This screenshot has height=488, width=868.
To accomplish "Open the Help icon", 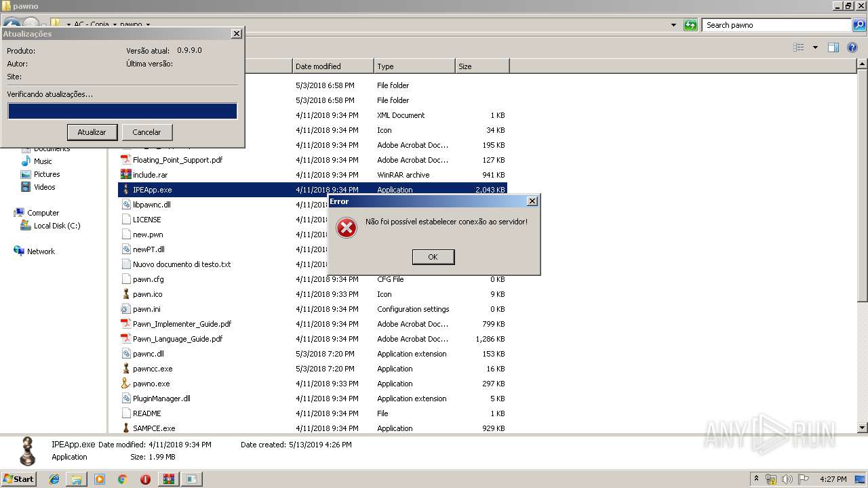I will (852, 47).
